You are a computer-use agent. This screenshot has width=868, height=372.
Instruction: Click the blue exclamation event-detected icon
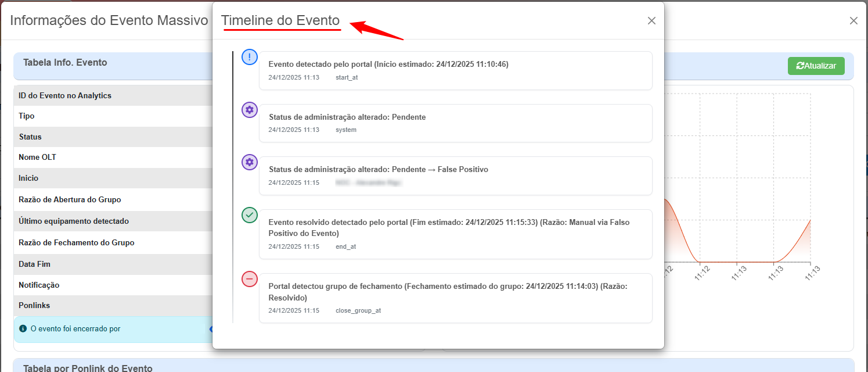[x=250, y=57]
